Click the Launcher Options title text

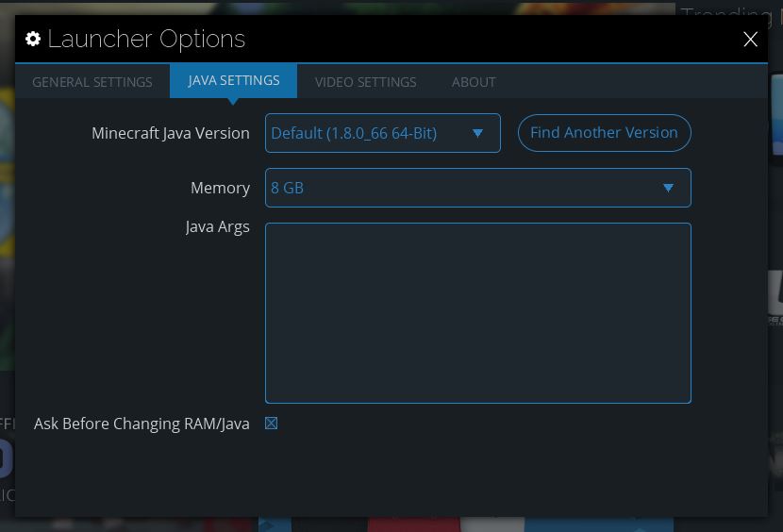coord(146,39)
